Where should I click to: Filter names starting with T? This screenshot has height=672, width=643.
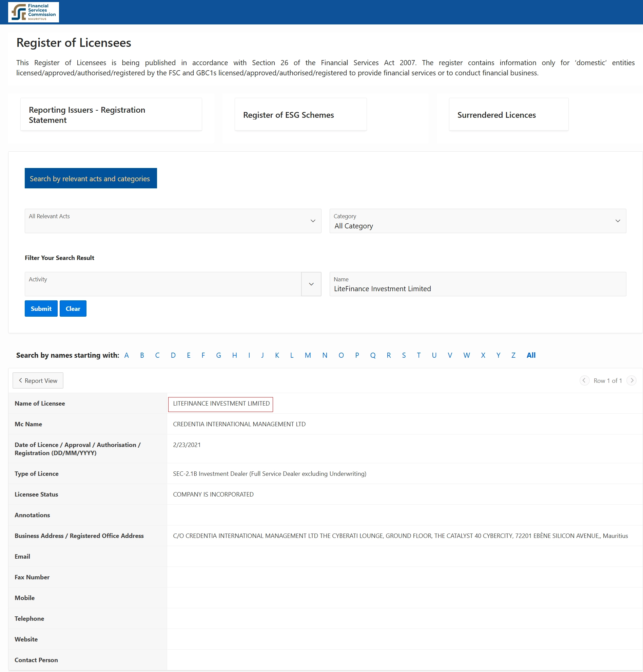tap(418, 355)
